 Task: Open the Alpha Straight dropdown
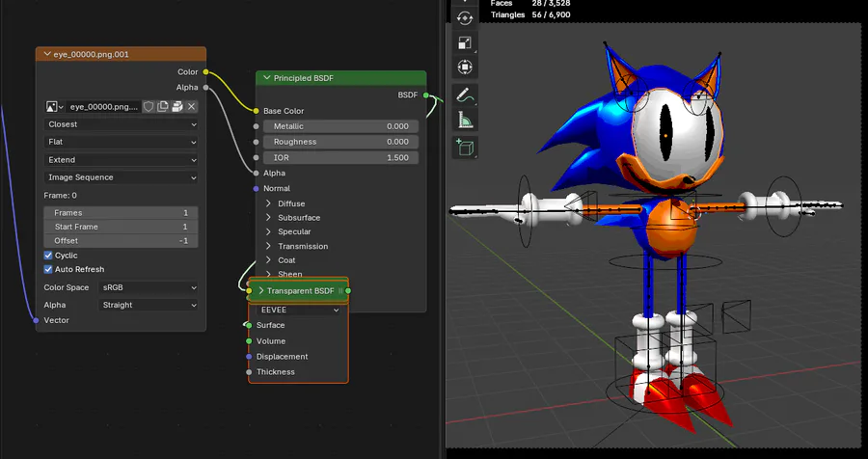click(x=149, y=305)
